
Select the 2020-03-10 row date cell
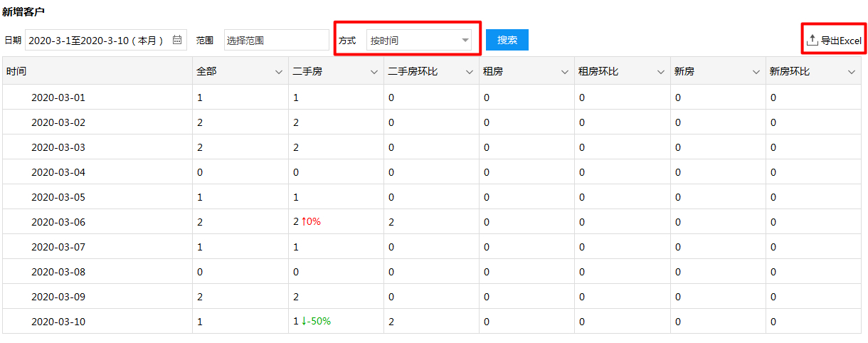pos(58,321)
